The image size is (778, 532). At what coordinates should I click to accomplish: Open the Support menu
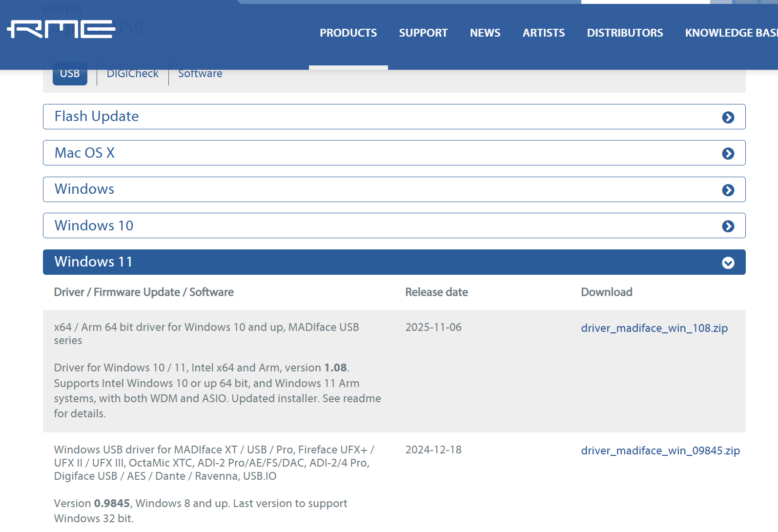(x=423, y=33)
